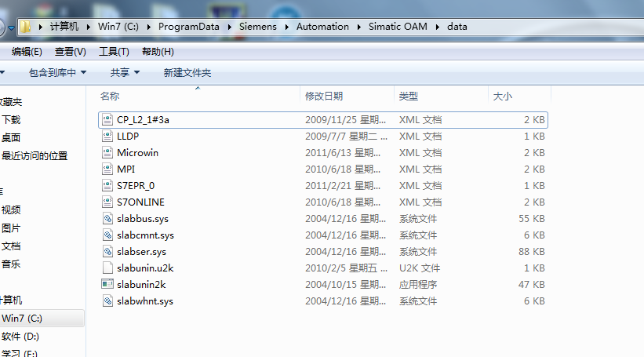Screen dimensions: 644x357
Task: Select the Microwin XML file icon
Action: [107, 152]
